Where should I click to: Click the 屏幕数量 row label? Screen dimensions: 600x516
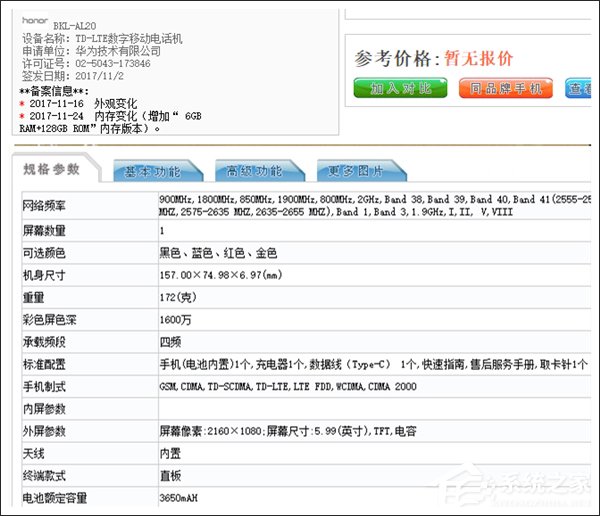coord(44,230)
